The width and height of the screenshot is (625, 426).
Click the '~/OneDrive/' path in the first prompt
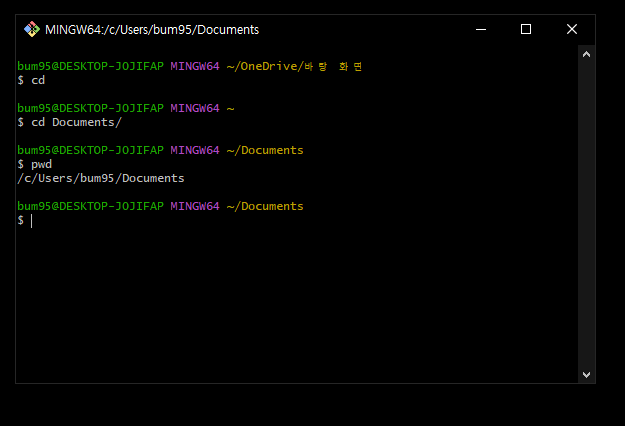265,66
